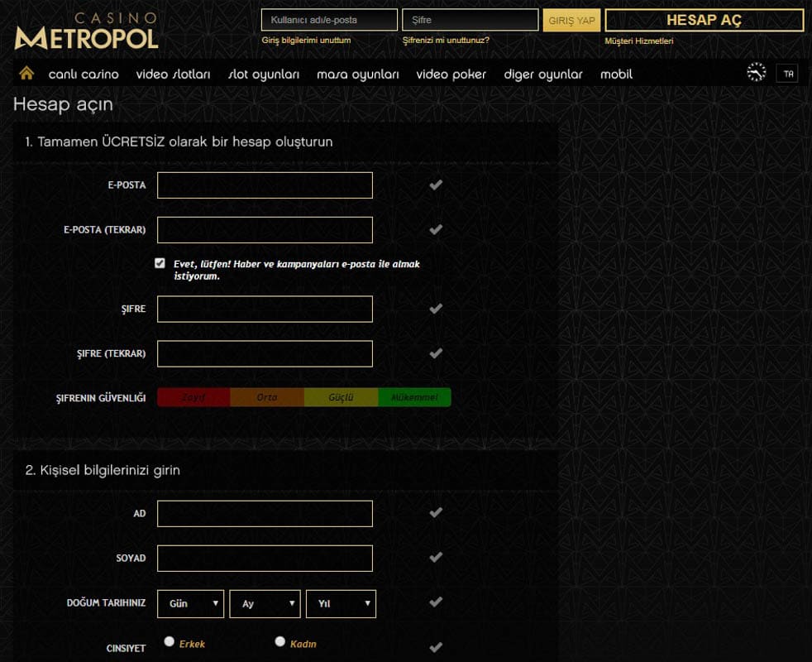
Task: Select Erkek gender radio button
Action: [x=169, y=642]
